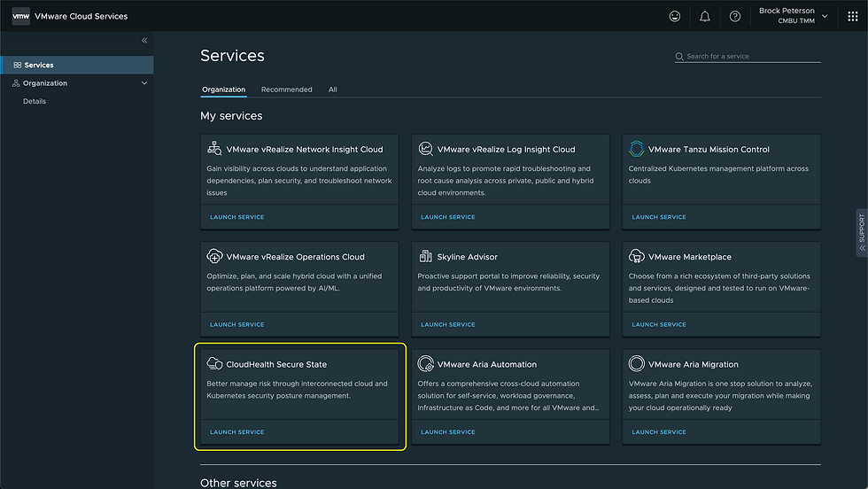Viewport: 868px width, 489px height.
Task: Click the CloudHealth Secure State icon
Action: point(214,364)
